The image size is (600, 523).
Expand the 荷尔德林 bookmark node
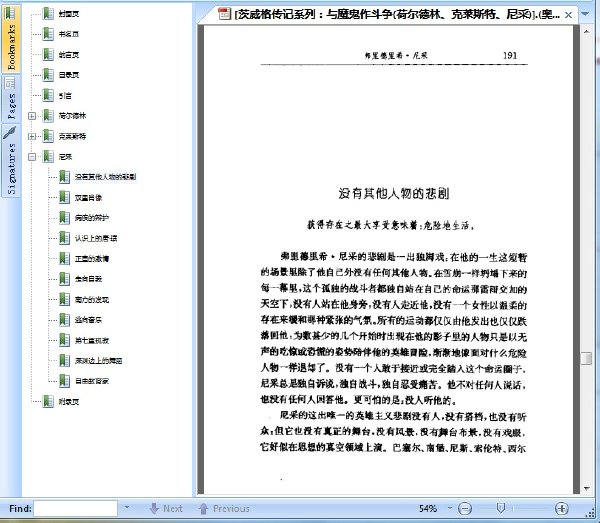coord(32,116)
